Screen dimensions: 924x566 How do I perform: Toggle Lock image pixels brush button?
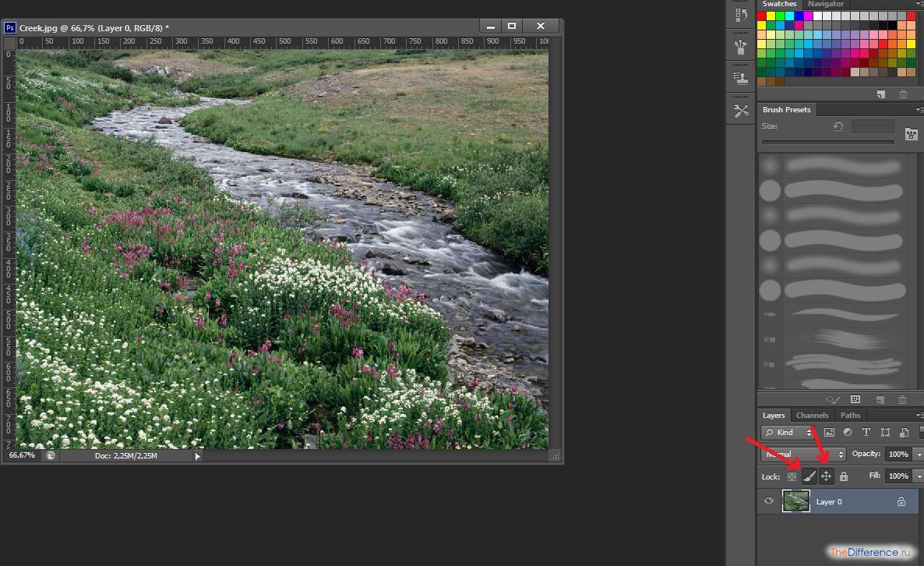[x=809, y=476]
